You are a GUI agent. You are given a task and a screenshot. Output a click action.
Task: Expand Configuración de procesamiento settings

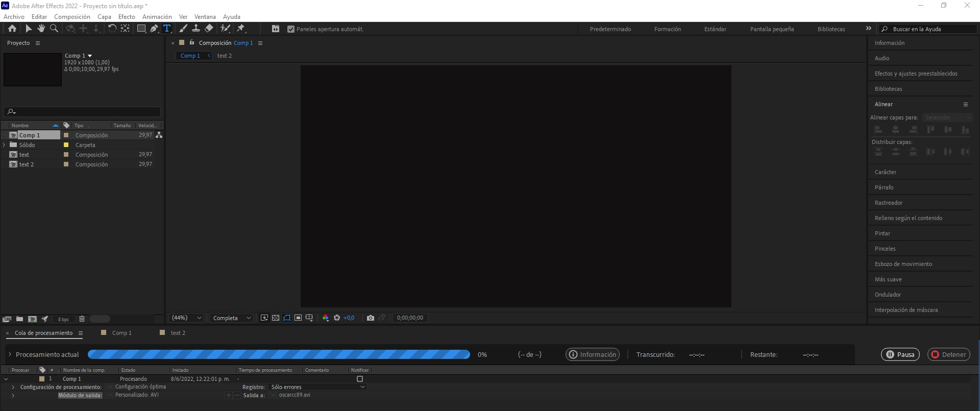(13, 387)
